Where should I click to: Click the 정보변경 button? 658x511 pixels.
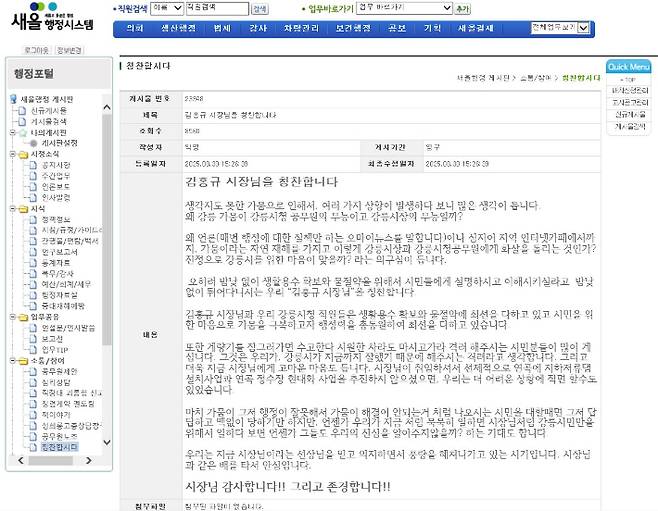click(69, 50)
